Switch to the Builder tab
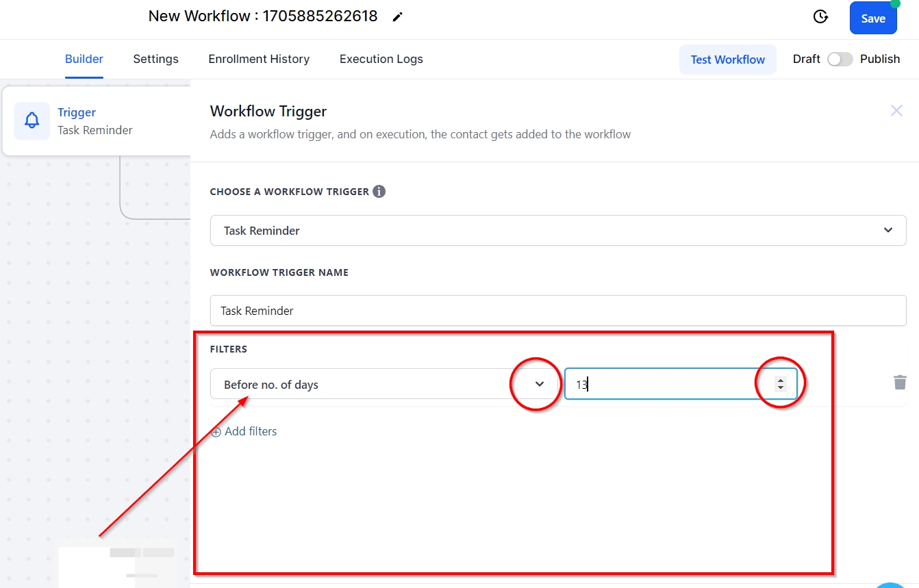The height and width of the screenshot is (588, 919). point(84,59)
